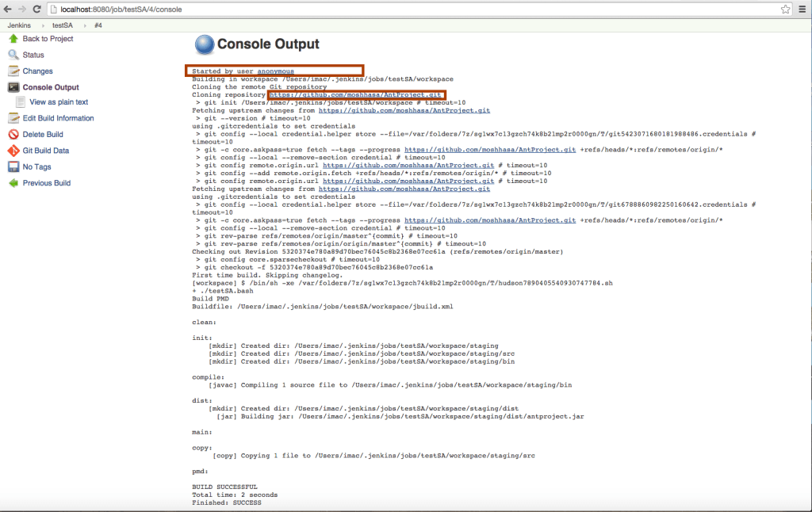Screen dimensions: 812x512
Task: Click the Console Output sphere icon
Action: [206, 44]
